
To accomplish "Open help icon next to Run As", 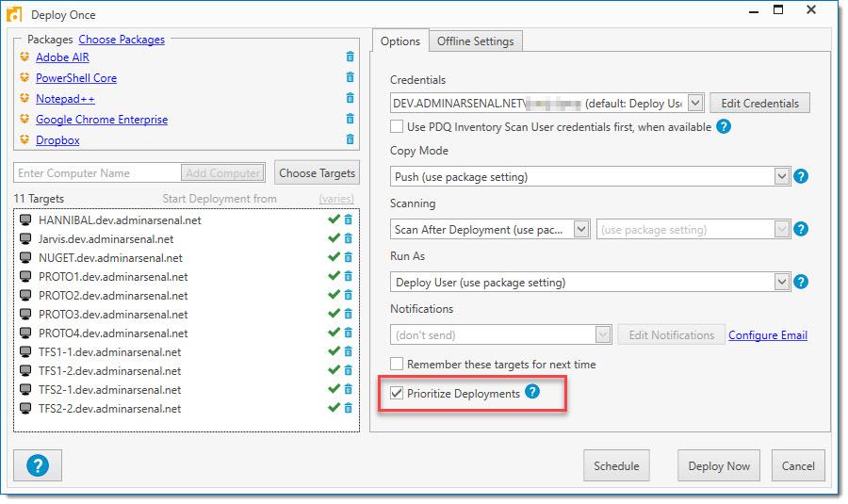I will click(801, 282).
